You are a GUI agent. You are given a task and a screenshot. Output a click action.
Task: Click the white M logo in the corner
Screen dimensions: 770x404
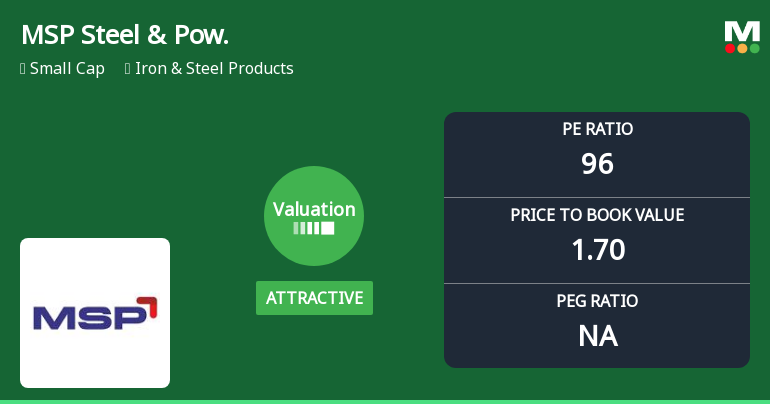pyautogui.click(x=742, y=30)
